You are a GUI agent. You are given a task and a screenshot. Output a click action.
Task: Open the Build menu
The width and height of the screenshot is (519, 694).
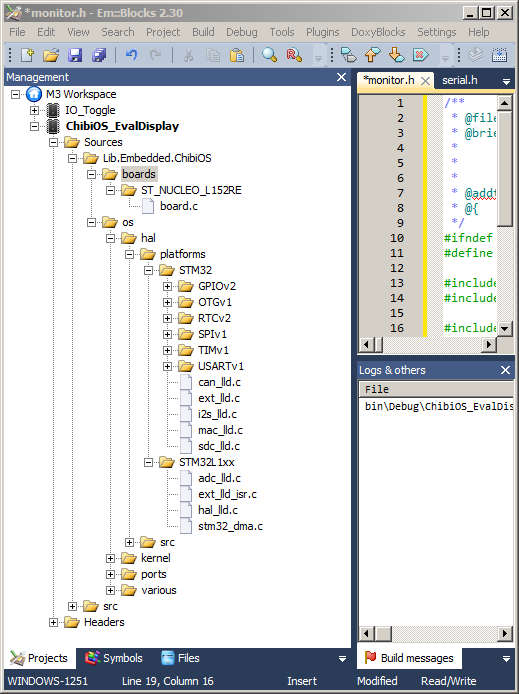click(x=203, y=32)
